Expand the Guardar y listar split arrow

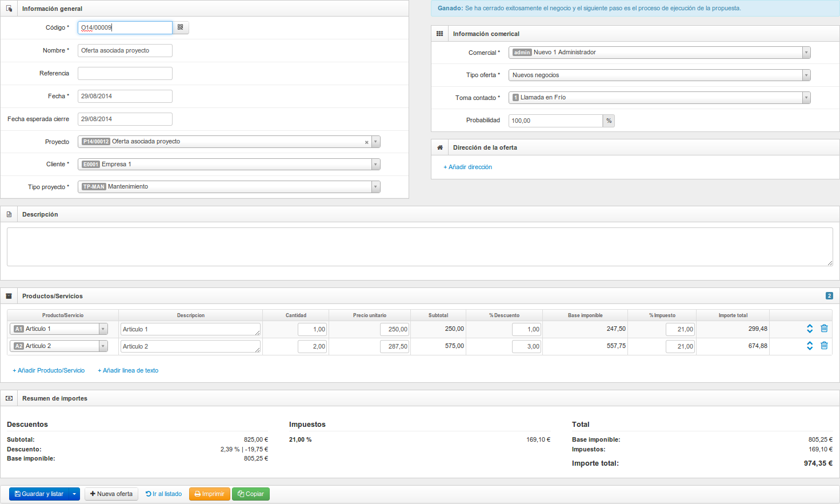point(74,494)
